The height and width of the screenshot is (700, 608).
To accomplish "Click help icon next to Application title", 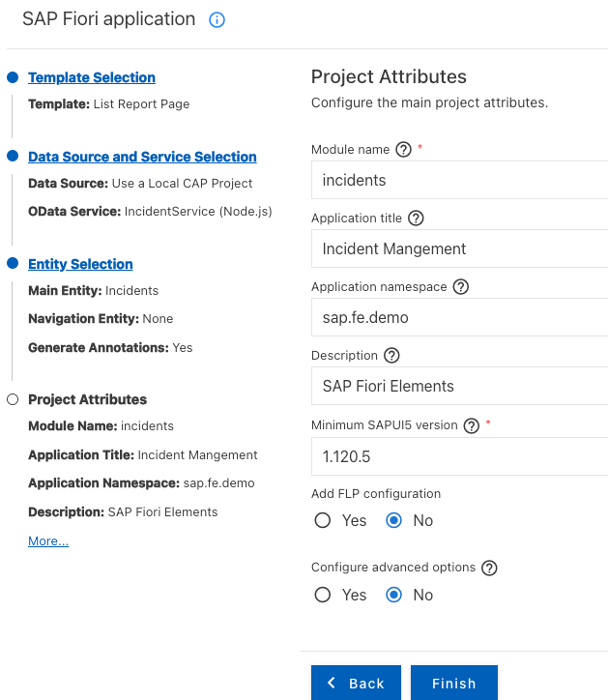I will (416, 219).
